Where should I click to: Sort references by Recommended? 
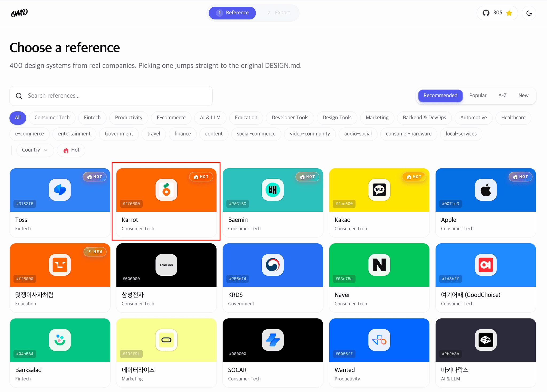pos(440,96)
